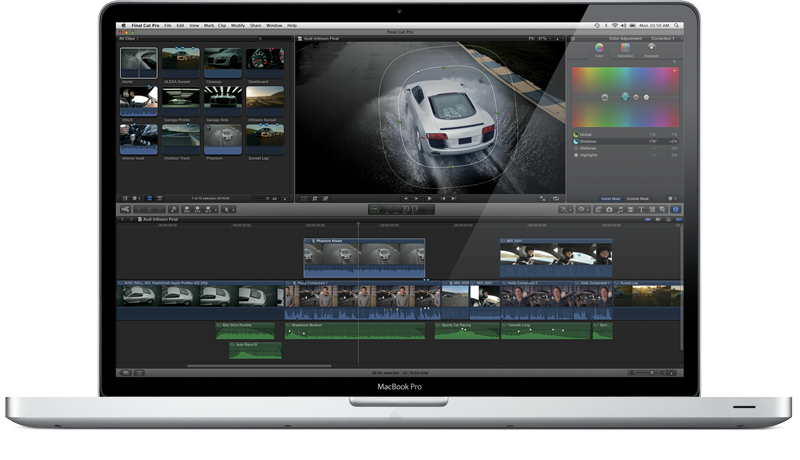Click Spotlight search magnifier in menu bar
This screenshot has width=800, height=460.
(677, 25)
